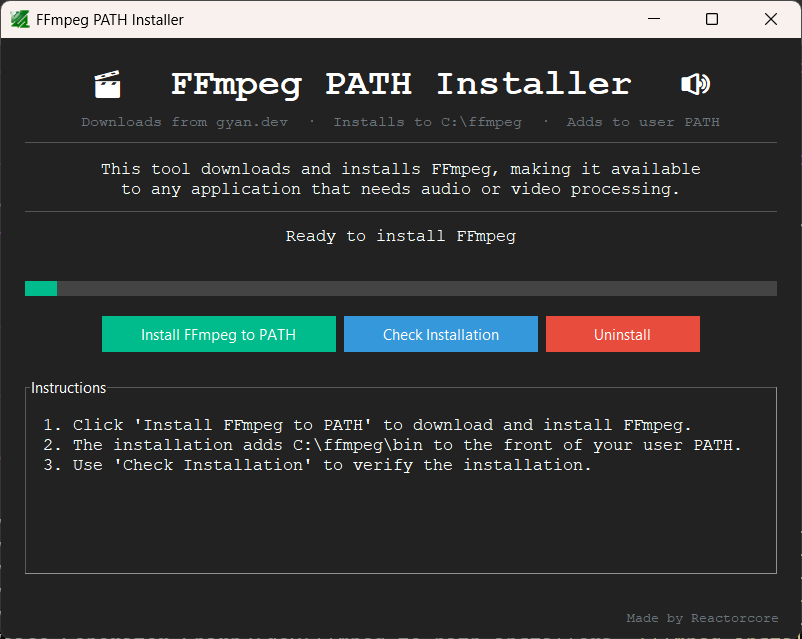The height and width of the screenshot is (639, 802).
Task: Click Check Installation to verify FFmpeg
Action: point(440,334)
